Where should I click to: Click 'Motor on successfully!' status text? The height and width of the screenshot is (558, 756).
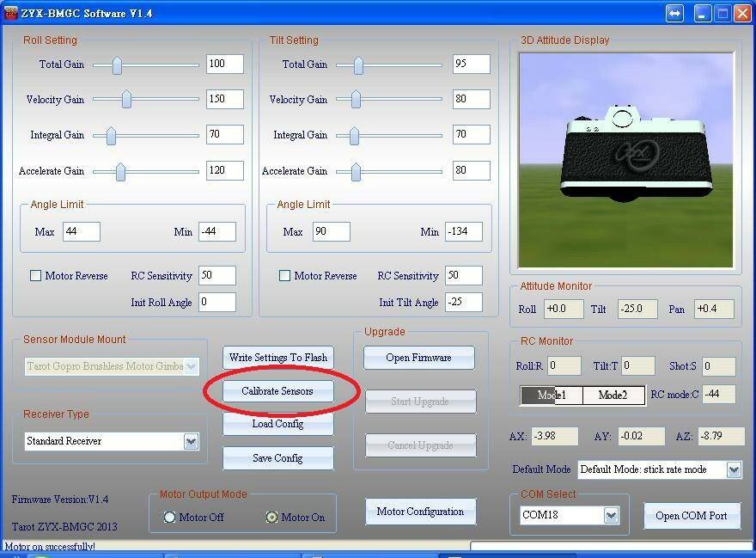(50, 547)
